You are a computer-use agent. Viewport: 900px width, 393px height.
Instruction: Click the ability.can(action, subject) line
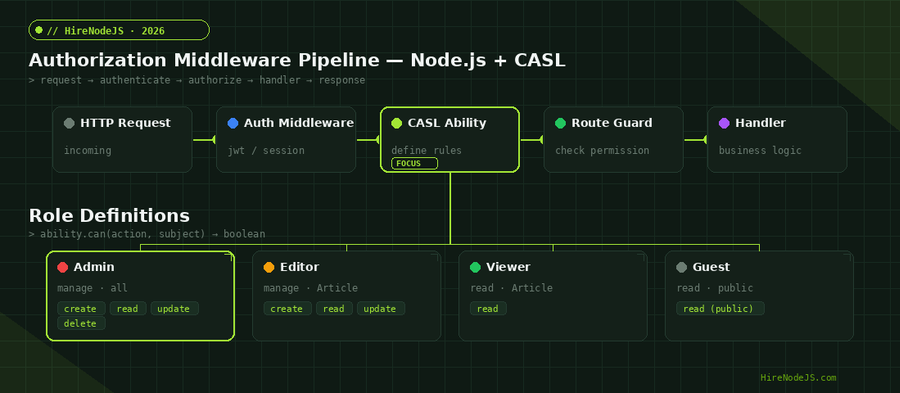[147, 234]
